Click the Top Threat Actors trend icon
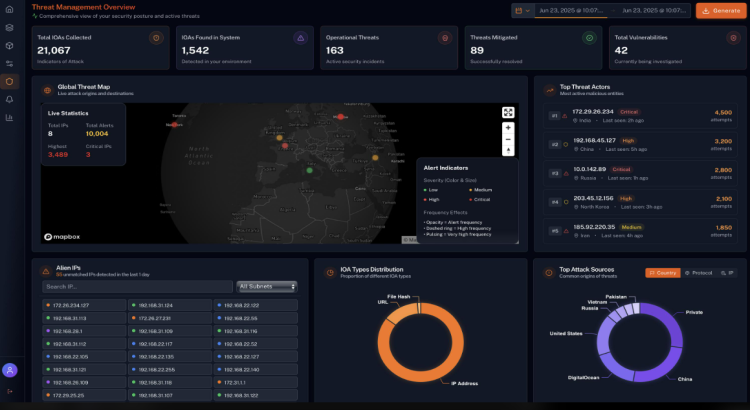The width and height of the screenshot is (750, 410). point(550,90)
